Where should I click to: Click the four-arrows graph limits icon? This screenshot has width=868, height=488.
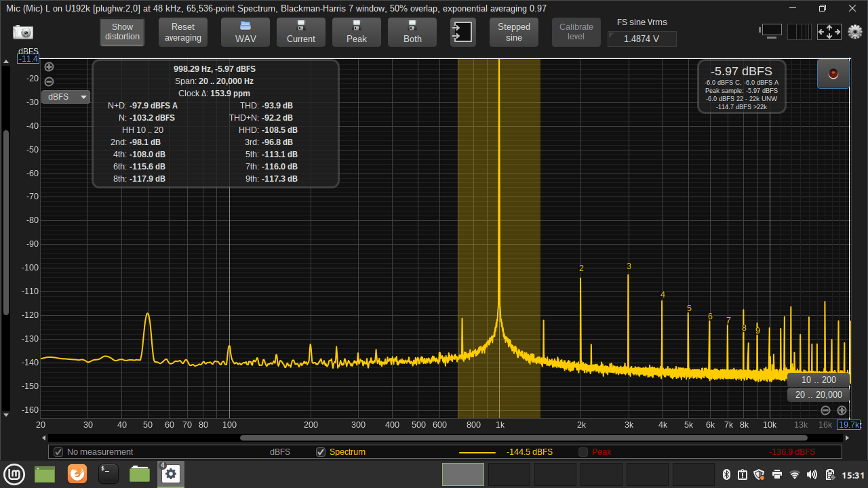point(829,32)
